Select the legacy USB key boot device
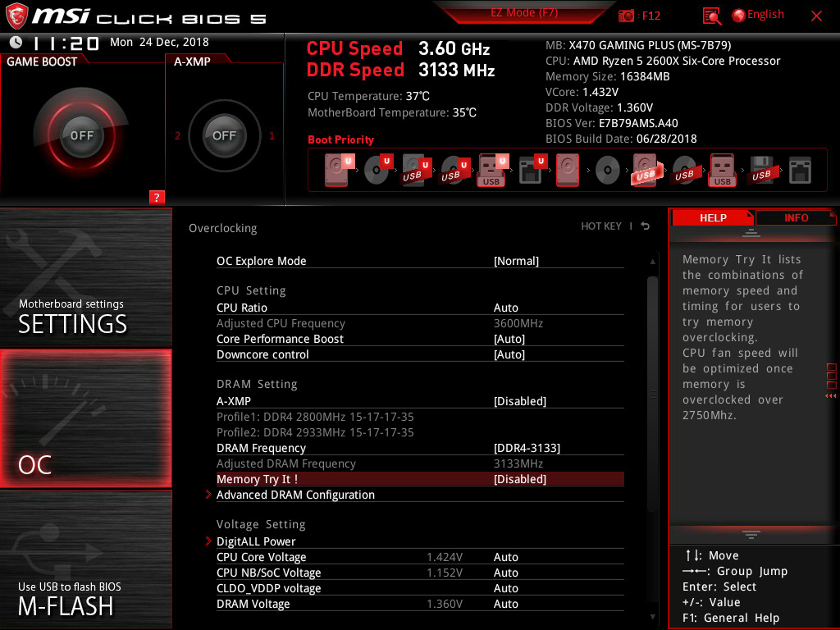 (723, 171)
